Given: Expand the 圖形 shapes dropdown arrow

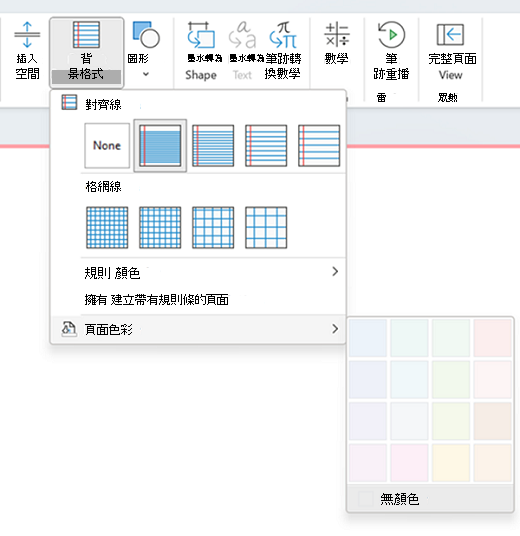Looking at the screenshot, I should click(x=146, y=74).
